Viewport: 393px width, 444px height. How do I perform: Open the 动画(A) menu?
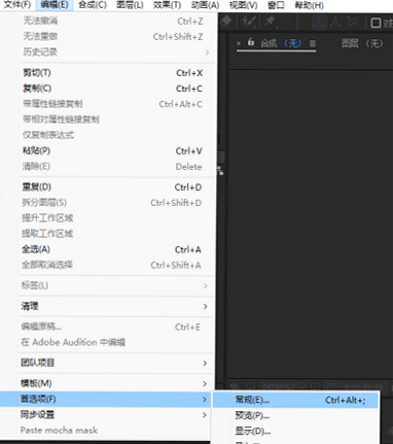205,5
